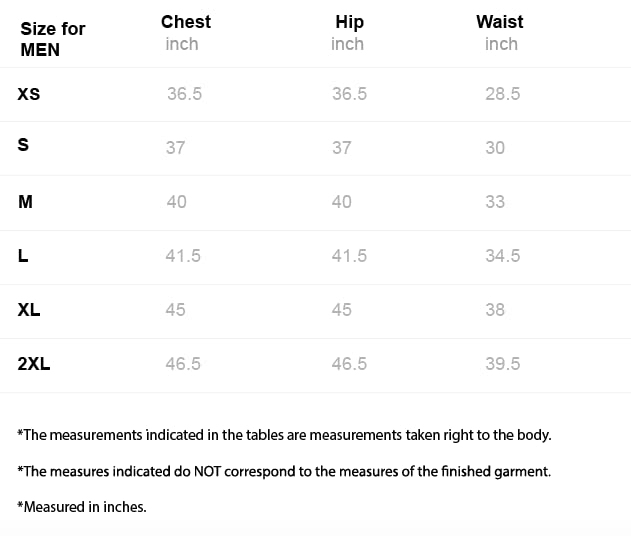The height and width of the screenshot is (536, 631).
Task: Select the M waist value 33
Action: (495, 202)
